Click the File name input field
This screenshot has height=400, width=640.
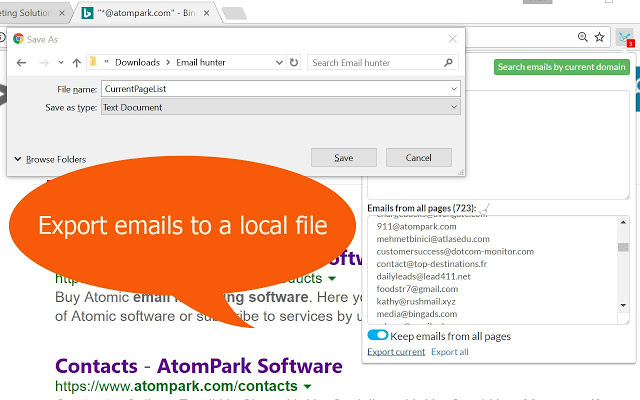281,89
